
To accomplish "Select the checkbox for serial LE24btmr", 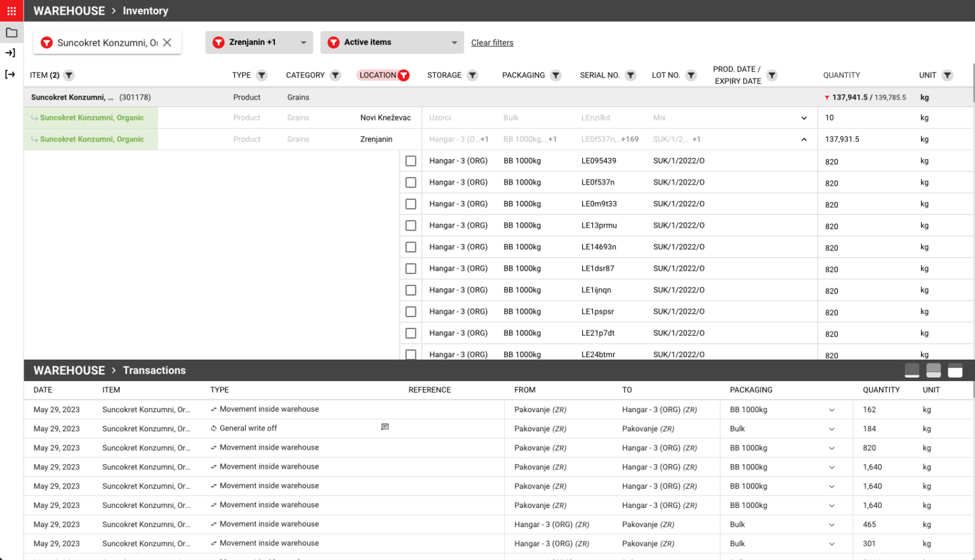I will coord(411,355).
